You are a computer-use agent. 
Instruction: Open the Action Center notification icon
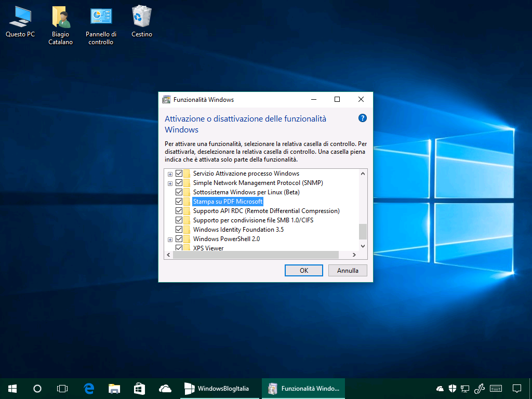click(517, 389)
